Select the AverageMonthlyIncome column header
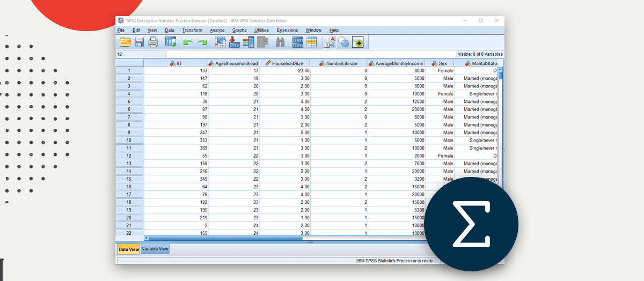The width and height of the screenshot is (644, 281). point(396,63)
